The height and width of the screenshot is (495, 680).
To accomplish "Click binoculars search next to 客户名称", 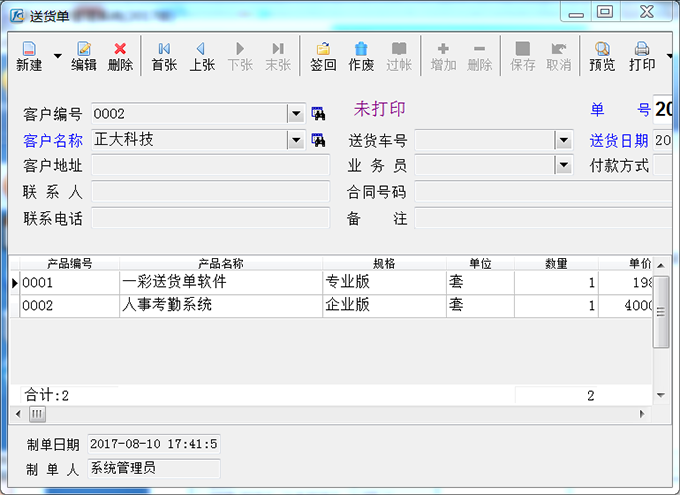I will (319, 140).
